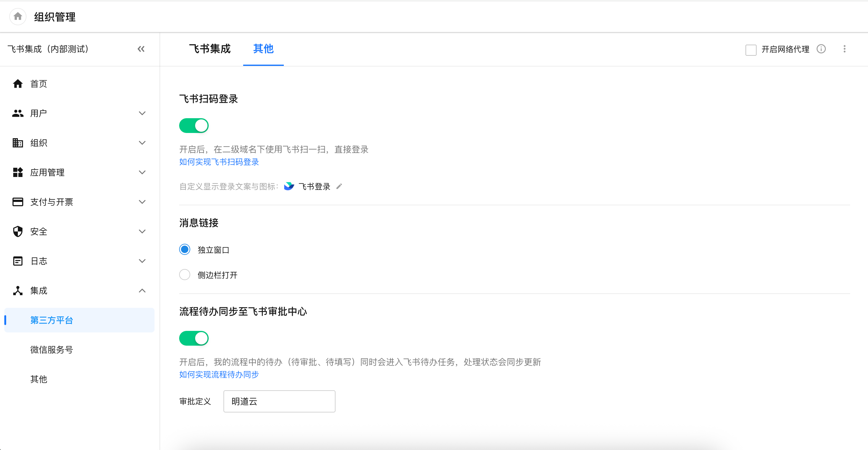Viewport: 868px width, 450px height.
Task: Open 微信服务号 in the sidebar
Action: 51,350
